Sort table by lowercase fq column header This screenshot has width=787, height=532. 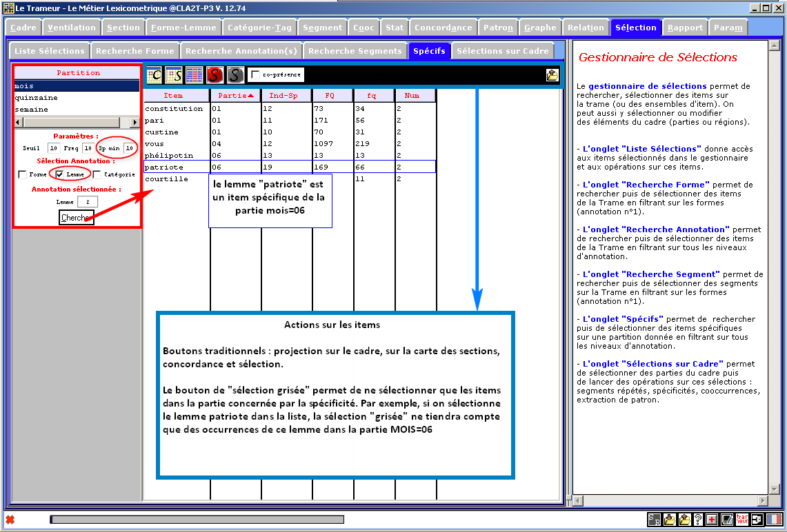pos(375,95)
